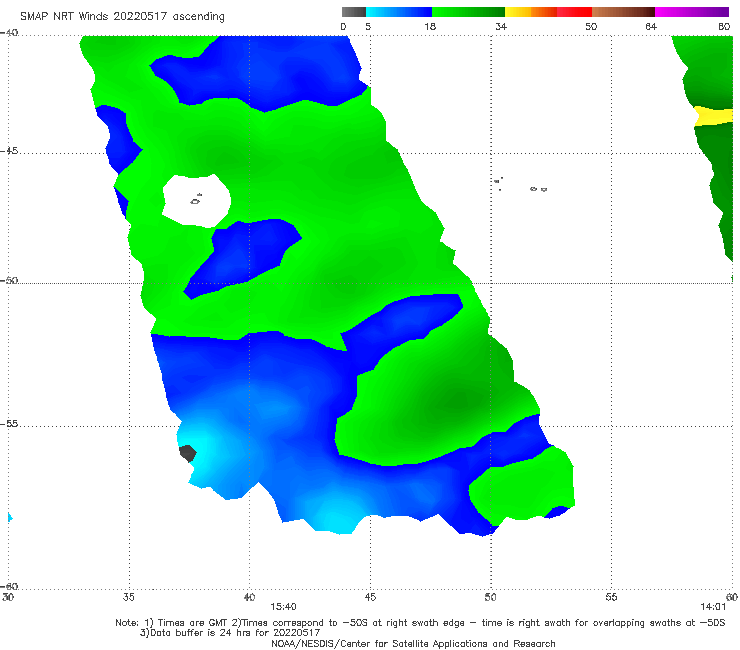Click the latitude axis label -45

pyautogui.click(x=9, y=151)
